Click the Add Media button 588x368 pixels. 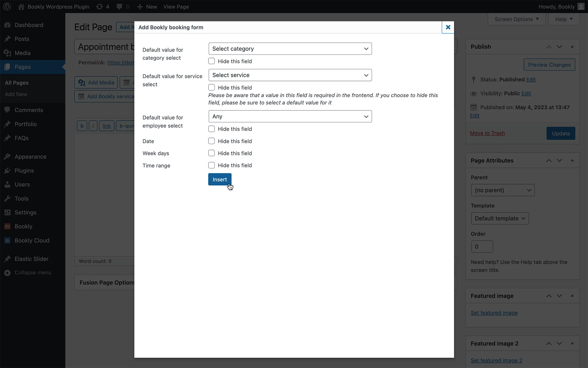pyautogui.click(x=96, y=82)
